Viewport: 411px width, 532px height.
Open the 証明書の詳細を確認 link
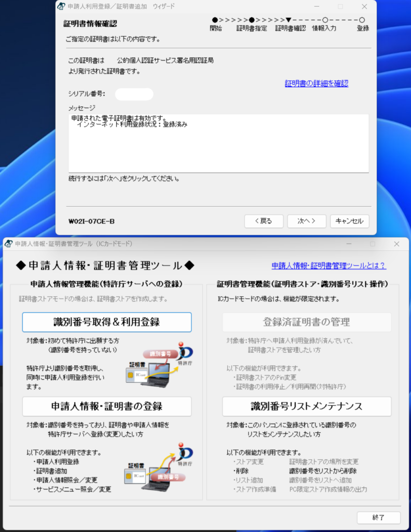click(316, 83)
